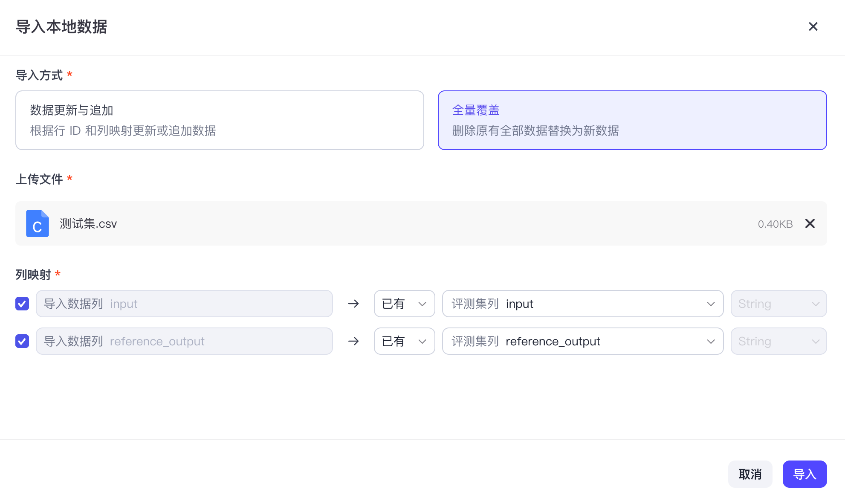Click the 取消 button
The height and width of the screenshot is (504, 845).
click(x=750, y=474)
